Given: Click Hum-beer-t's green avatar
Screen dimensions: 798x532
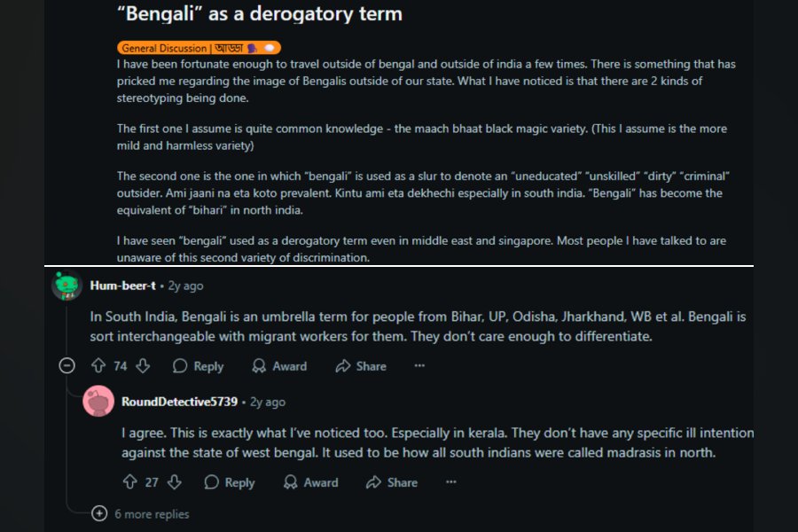Looking at the screenshot, I should coord(66,286).
